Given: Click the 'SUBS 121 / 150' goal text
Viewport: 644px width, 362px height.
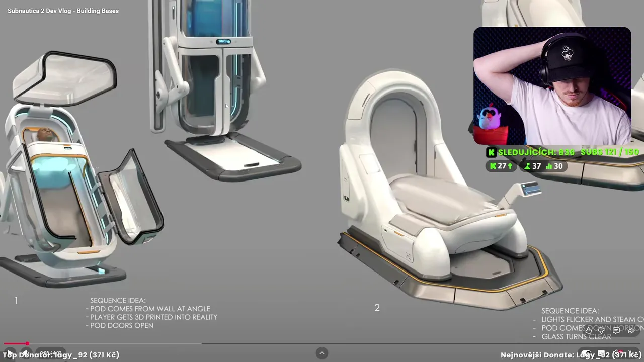Looking at the screenshot, I should pos(610,152).
